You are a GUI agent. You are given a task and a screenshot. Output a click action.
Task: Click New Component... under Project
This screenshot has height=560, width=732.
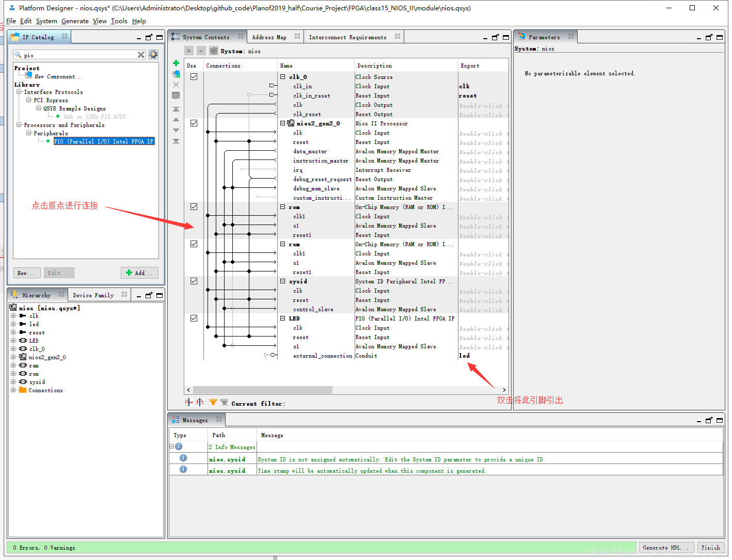(58, 76)
